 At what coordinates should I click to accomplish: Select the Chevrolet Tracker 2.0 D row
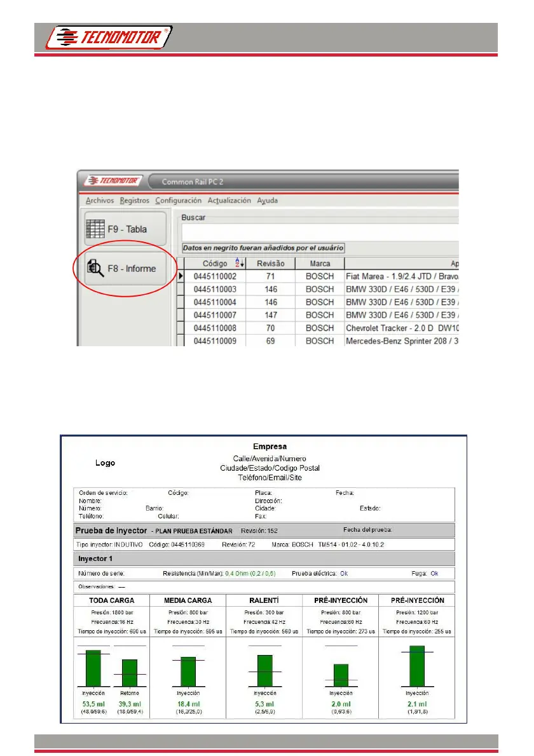[x=318, y=328]
